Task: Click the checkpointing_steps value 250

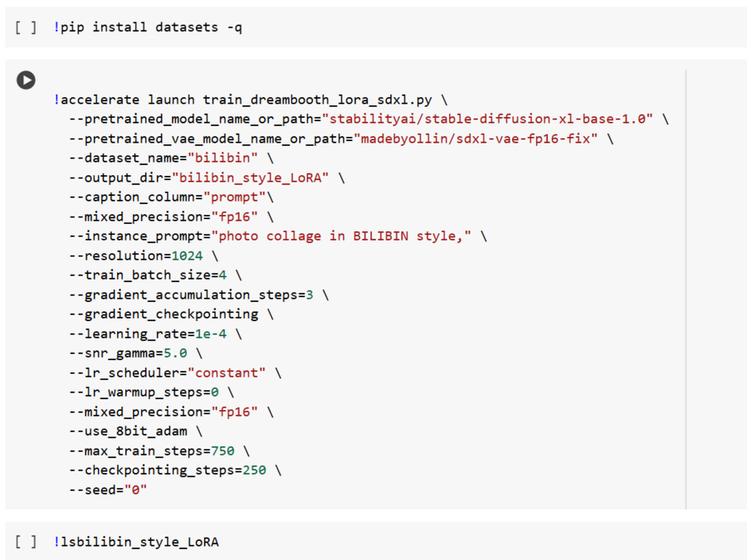Action: [x=255, y=470]
